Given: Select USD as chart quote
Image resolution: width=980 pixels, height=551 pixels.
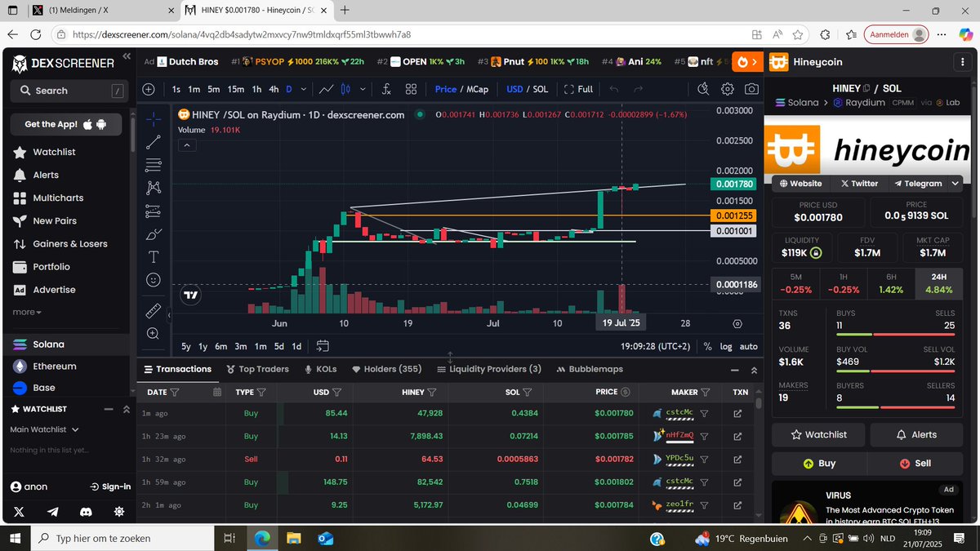Looking at the screenshot, I should coord(514,89).
